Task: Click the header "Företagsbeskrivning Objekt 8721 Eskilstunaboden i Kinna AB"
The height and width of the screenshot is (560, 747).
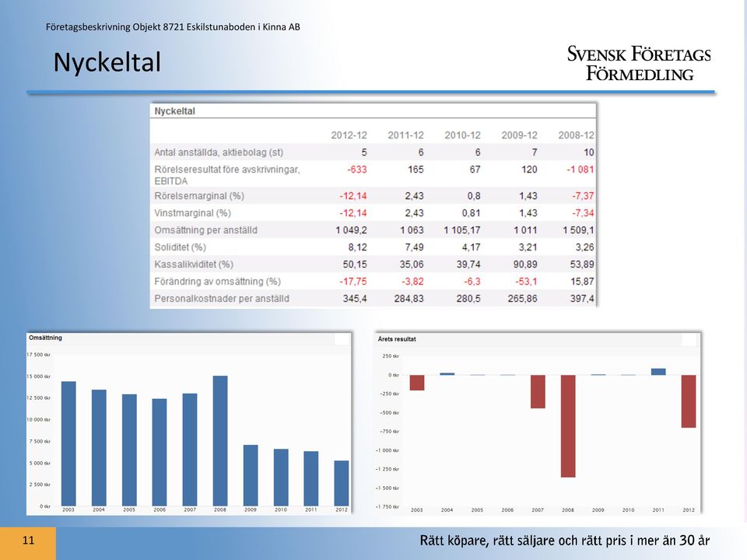Action: click(173, 27)
